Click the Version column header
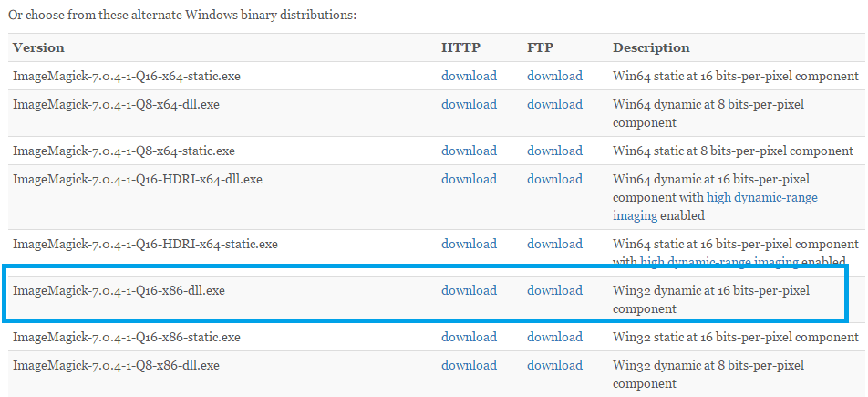Image resolution: width=868 pixels, height=397 pixels. (x=38, y=47)
